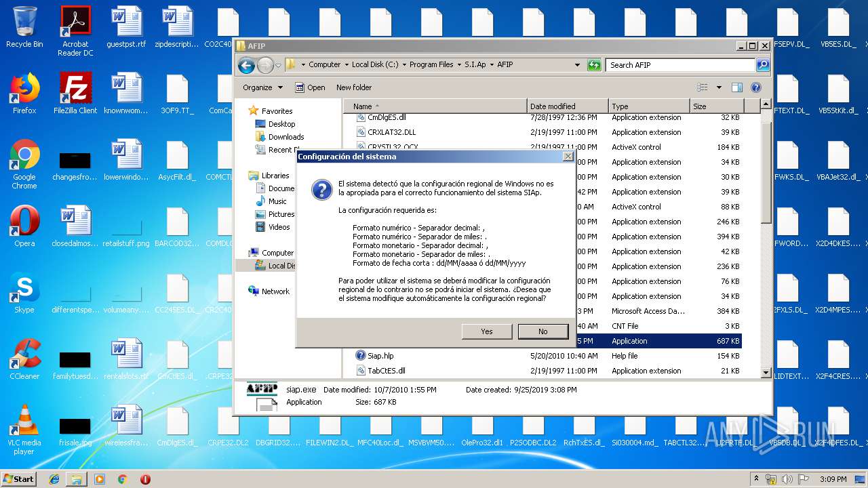Select Network in the navigation pane
868x488 pixels.
275,291
